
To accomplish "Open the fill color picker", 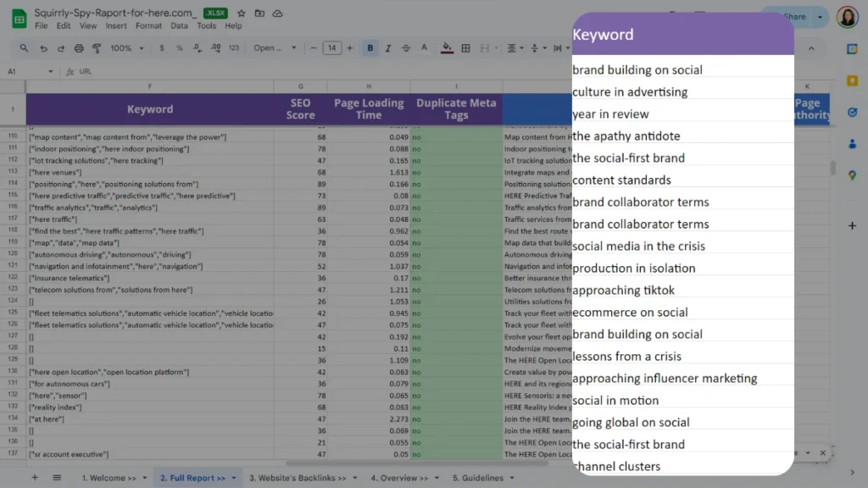I will pyautogui.click(x=448, y=48).
